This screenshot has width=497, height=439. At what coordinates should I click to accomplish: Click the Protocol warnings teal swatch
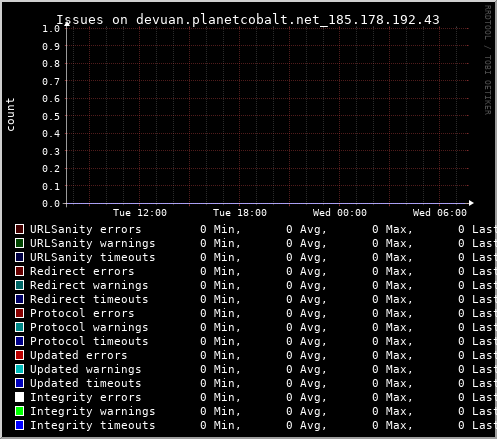(19, 327)
